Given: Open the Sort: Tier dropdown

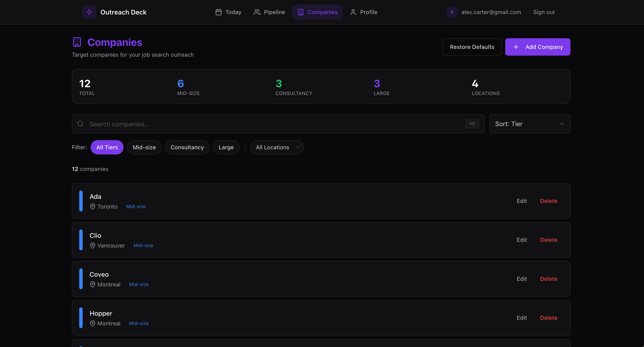Looking at the screenshot, I should click(530, 124).
